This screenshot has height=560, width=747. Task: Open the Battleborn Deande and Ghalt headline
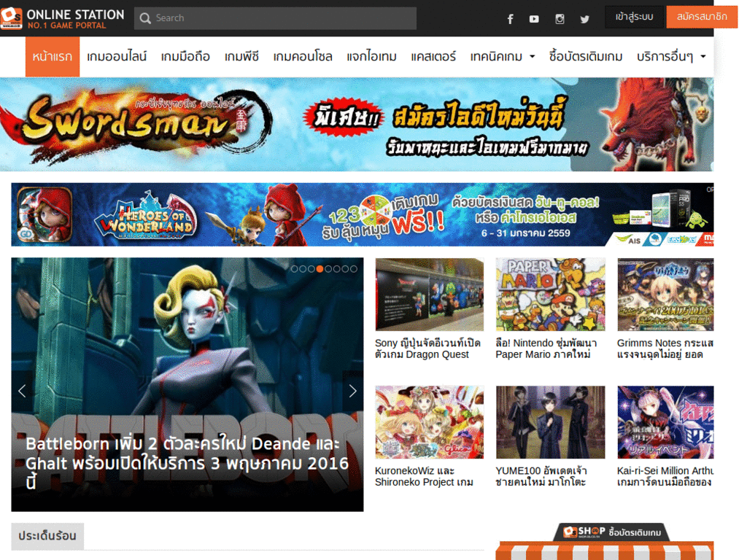tap(187, 463)
